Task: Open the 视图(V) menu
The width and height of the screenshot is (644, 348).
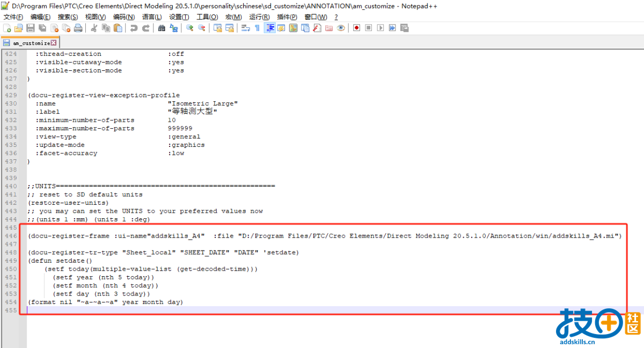Action: (96, 17)
